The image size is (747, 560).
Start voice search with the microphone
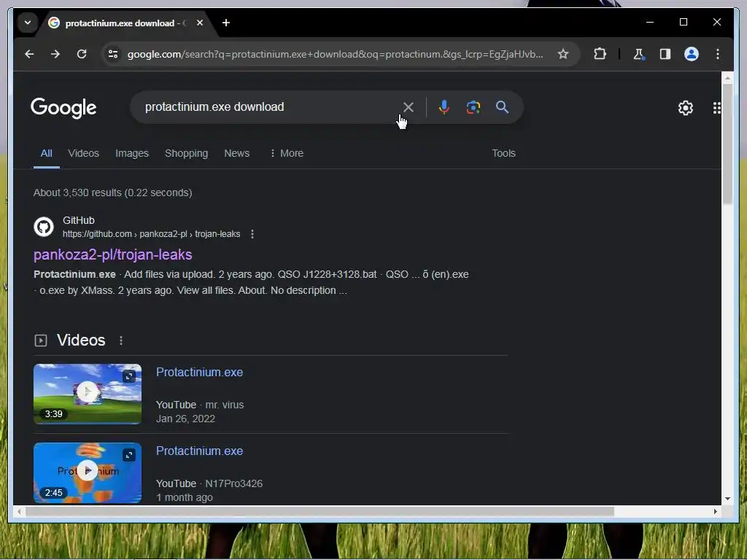pos(444,107)
